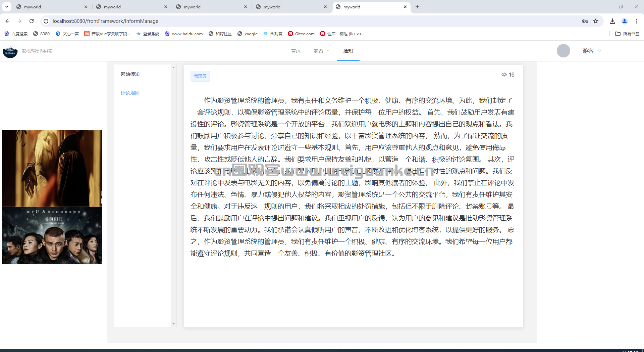Close the third myworld tab
Viewport: 644px width, 352px height.
[246, 7]
